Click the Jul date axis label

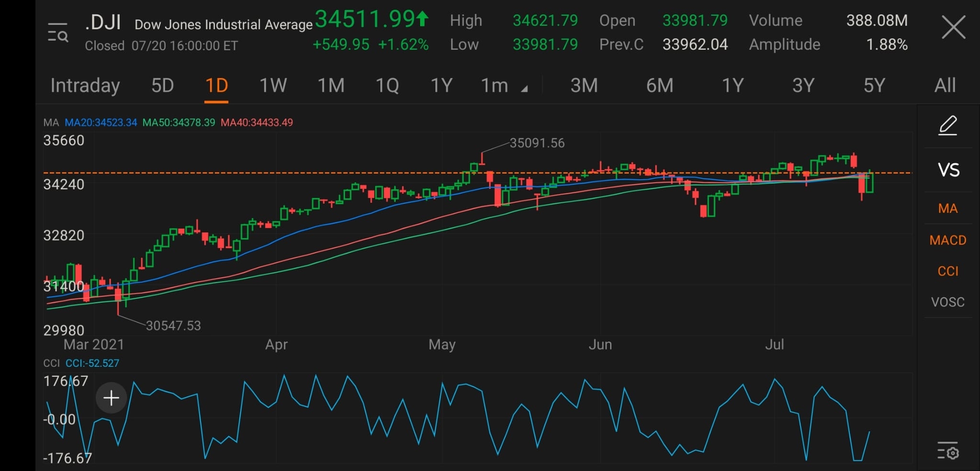[774, 344]
